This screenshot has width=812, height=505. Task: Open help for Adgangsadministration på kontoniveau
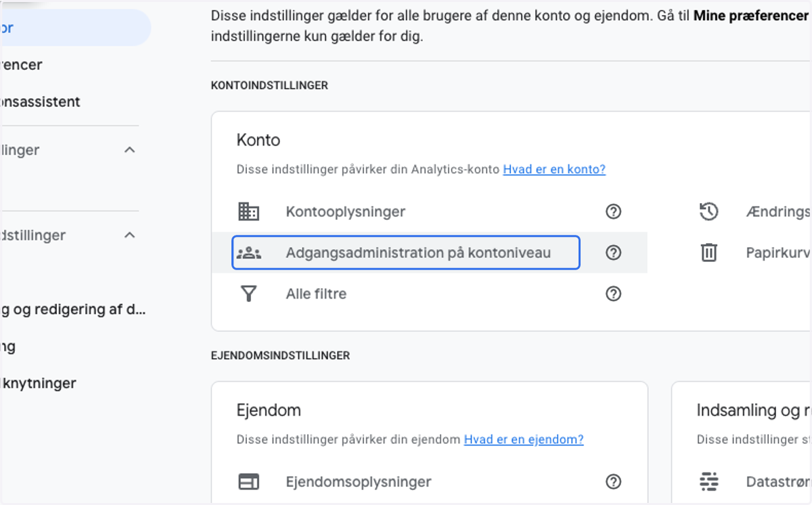[613, 253]
